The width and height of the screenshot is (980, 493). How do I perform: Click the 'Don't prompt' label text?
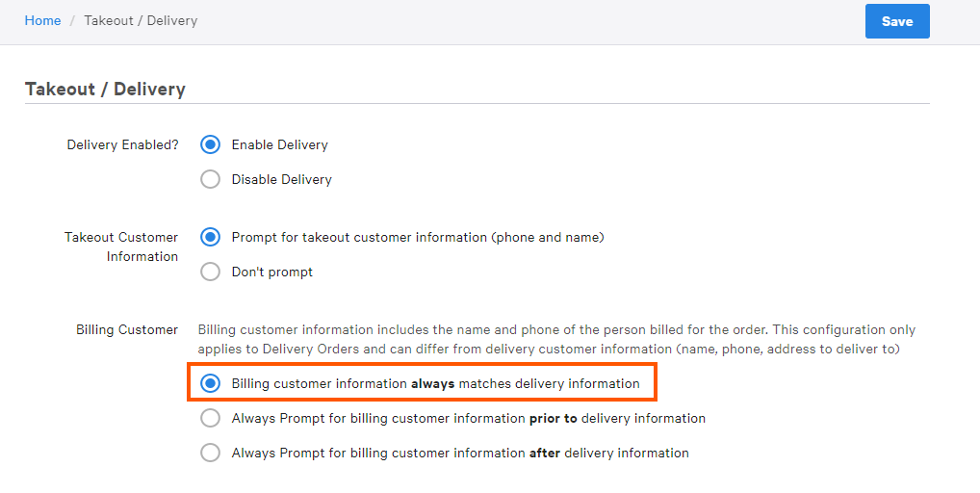pyautogui.click(x=271, y=272)
